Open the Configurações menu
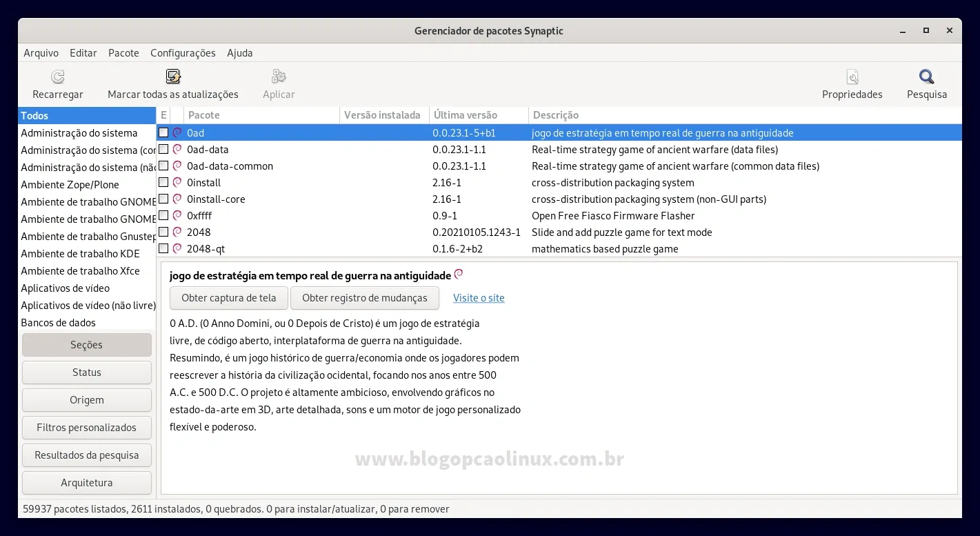The height and width of the screenshot is (536, 980). click(x=183, y=53)
